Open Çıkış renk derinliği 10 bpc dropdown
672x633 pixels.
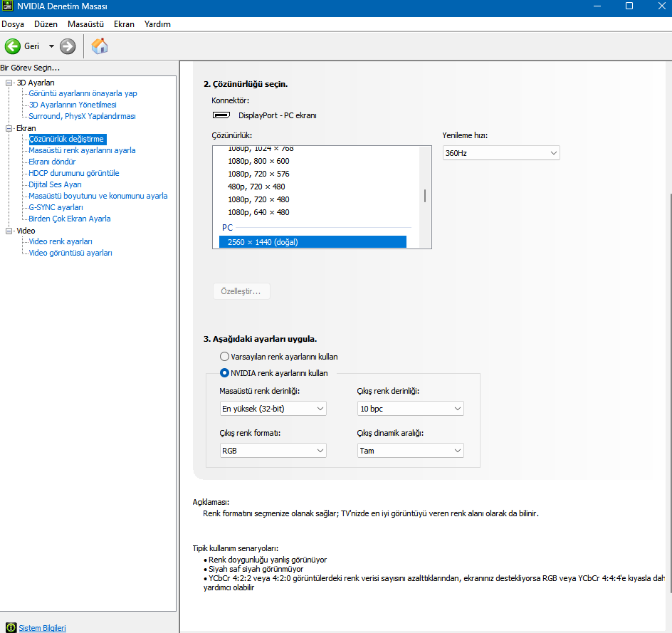411,409
